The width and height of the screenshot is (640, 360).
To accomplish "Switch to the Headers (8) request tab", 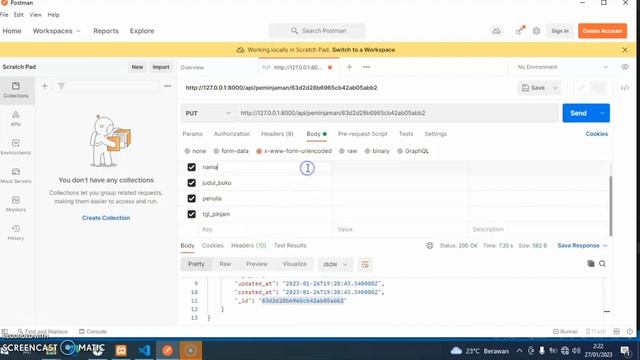I will (x=277, y=134).
